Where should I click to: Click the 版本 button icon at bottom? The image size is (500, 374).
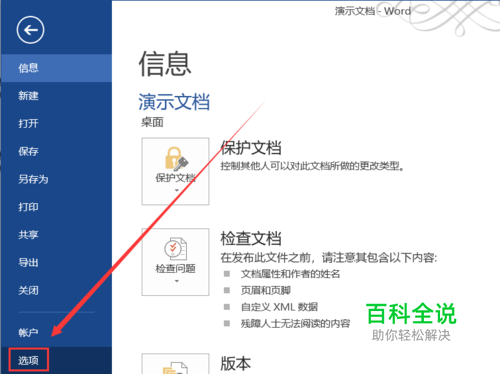175,368
